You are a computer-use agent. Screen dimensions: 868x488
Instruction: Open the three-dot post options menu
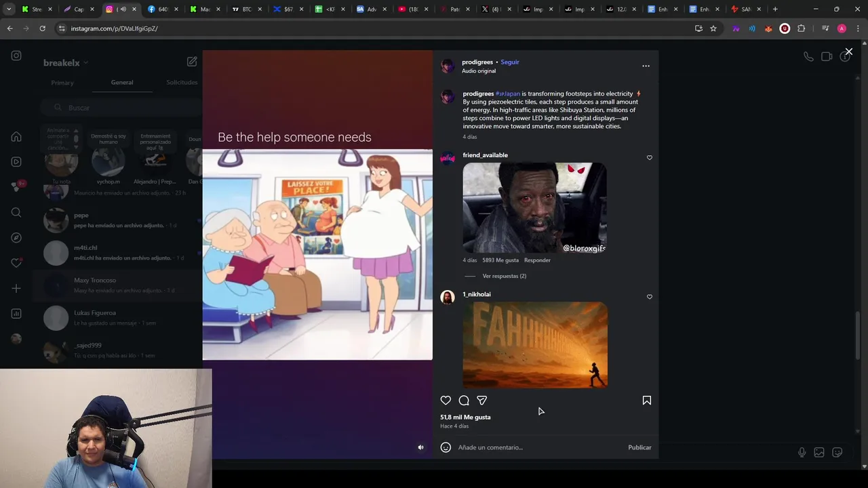[646, 66]
